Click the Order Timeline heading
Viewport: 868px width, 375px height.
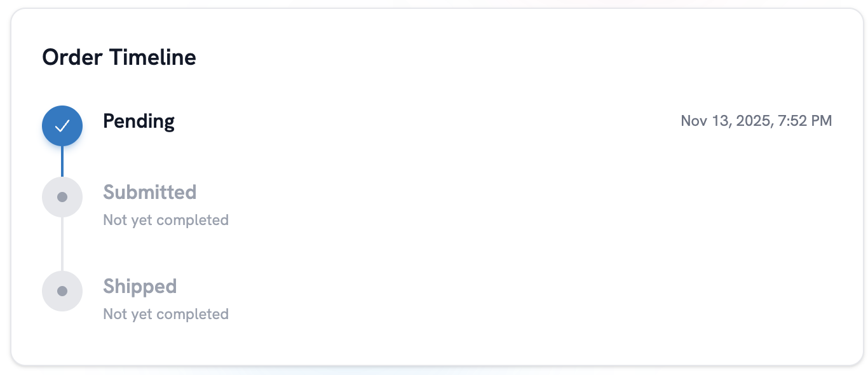[x=119, y=57]
